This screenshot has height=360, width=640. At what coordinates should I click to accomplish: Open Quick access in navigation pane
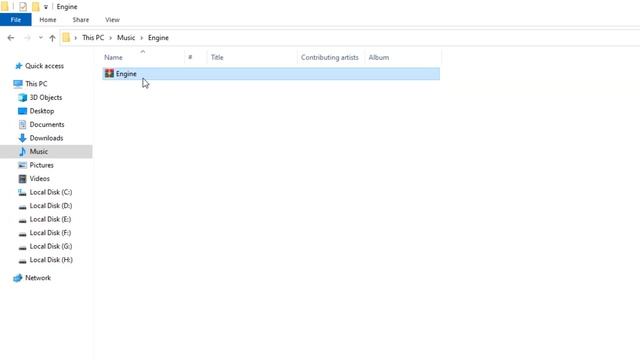coord(44,66)
